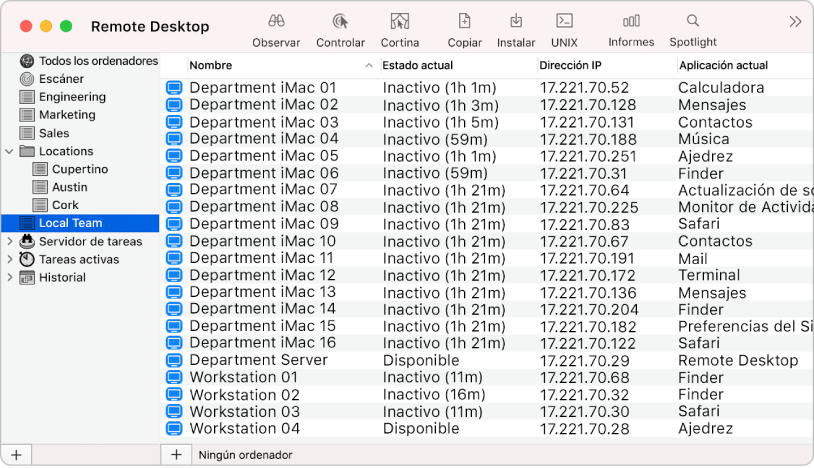Collapse the Locations folder
814x468 pixels.
tap(9, 152)
